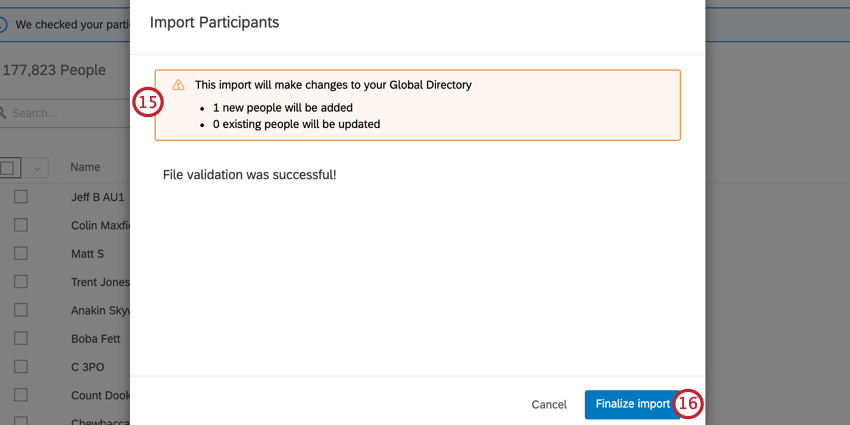Screen dimensions: 850x425
Task: Click the search magnifier icon
Action: 3,113
